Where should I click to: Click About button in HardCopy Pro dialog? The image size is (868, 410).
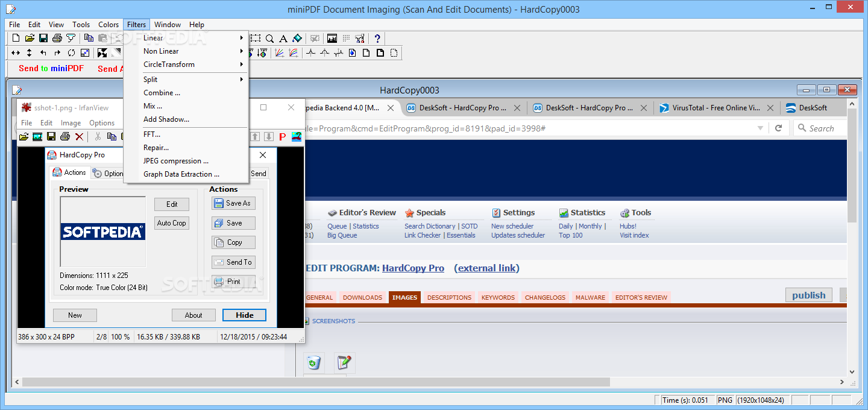[193, 315]
